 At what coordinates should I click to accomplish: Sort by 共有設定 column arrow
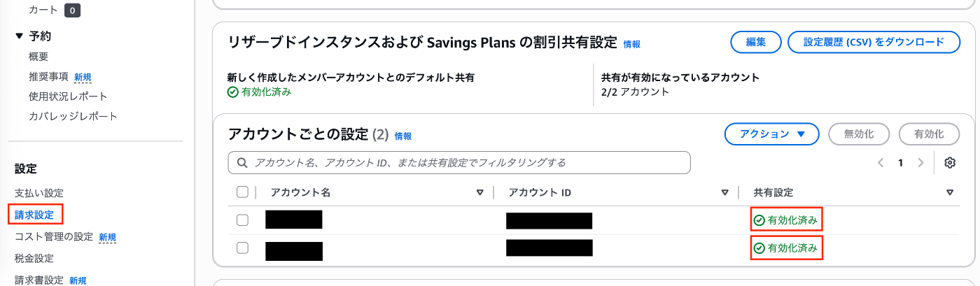[950, 192]
